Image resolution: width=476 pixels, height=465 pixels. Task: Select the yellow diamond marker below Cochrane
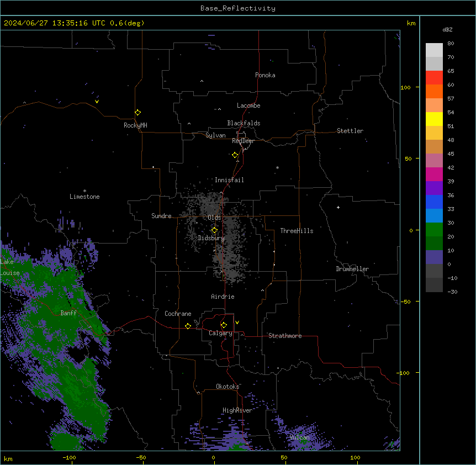click(188, 326)
